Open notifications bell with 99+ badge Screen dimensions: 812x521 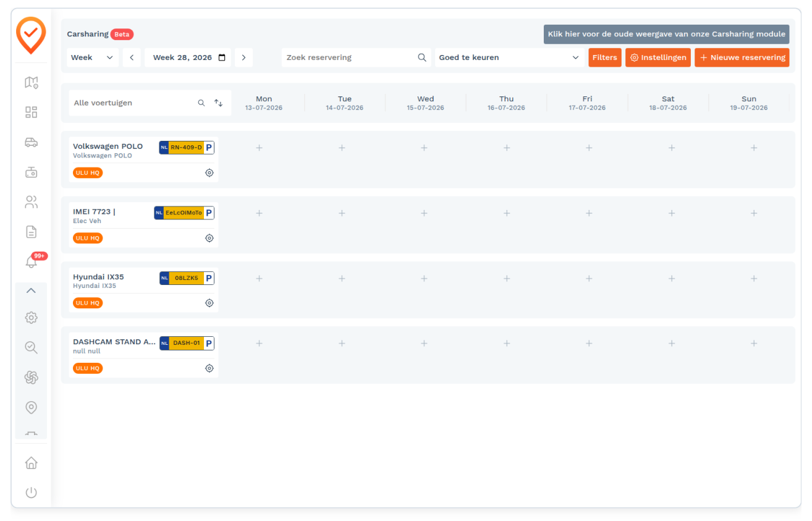31,261
